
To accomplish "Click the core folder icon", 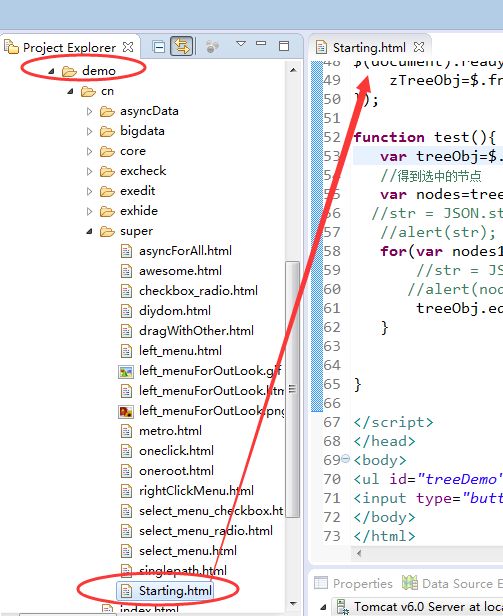I will [x=107, y=152].
